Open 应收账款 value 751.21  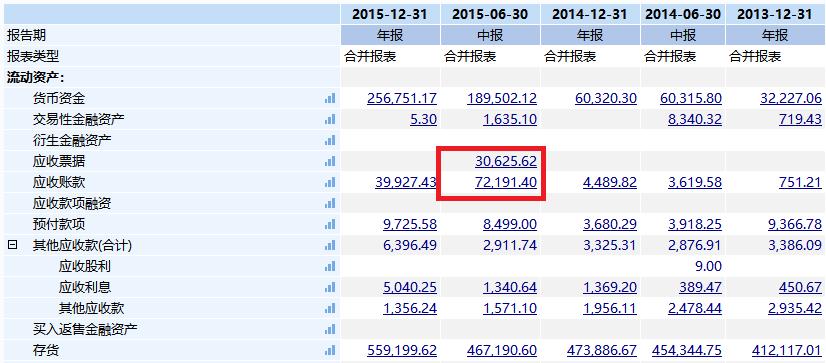coord(800,182)
